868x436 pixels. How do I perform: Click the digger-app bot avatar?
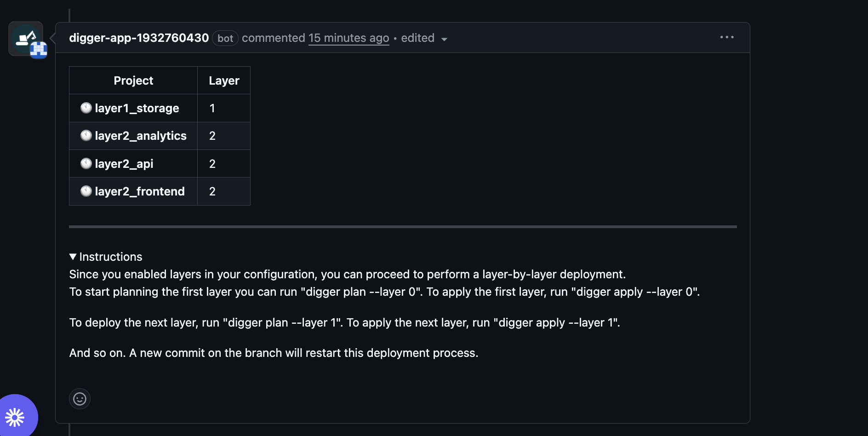pyautogui.click(x=26, y=39)
